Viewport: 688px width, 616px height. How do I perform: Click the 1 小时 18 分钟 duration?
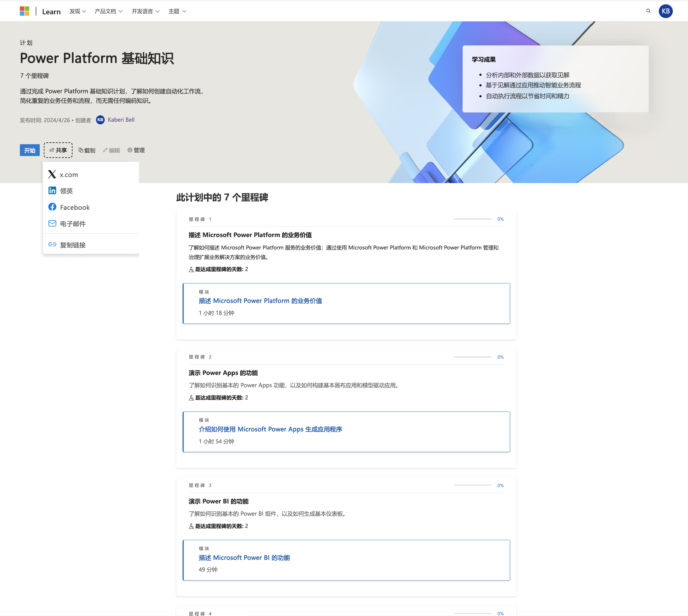click(216, 313)
